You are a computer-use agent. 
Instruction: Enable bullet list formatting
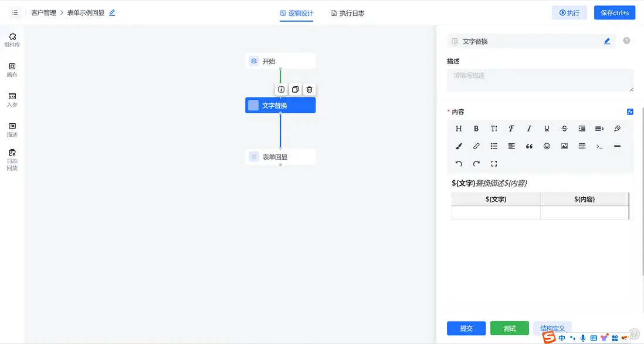pyautogui.click(x=494, y=146)
